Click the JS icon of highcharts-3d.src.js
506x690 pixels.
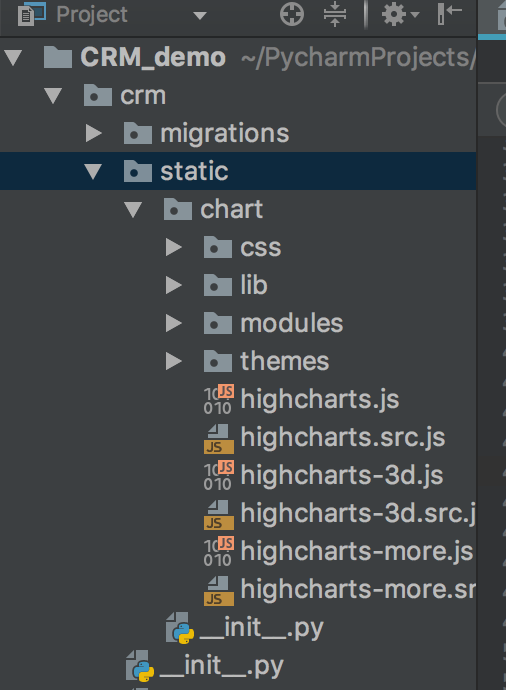pos(219,514)
